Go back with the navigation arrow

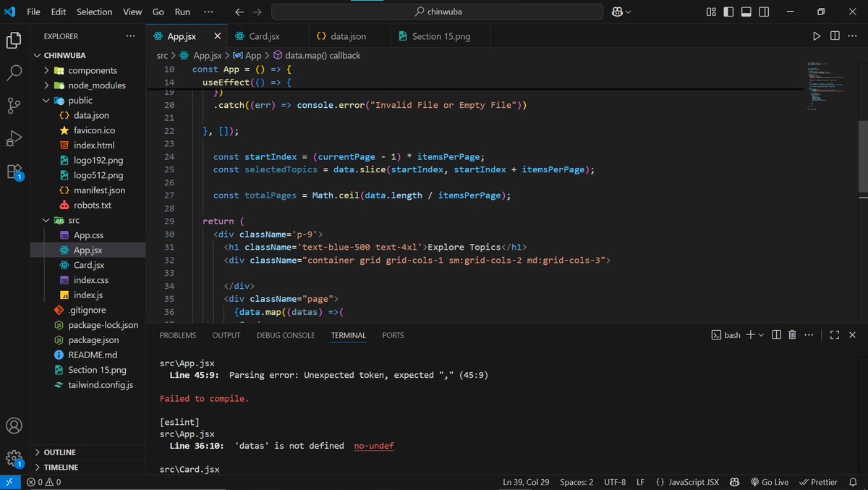pyautogui.click(x=239, y=12)
